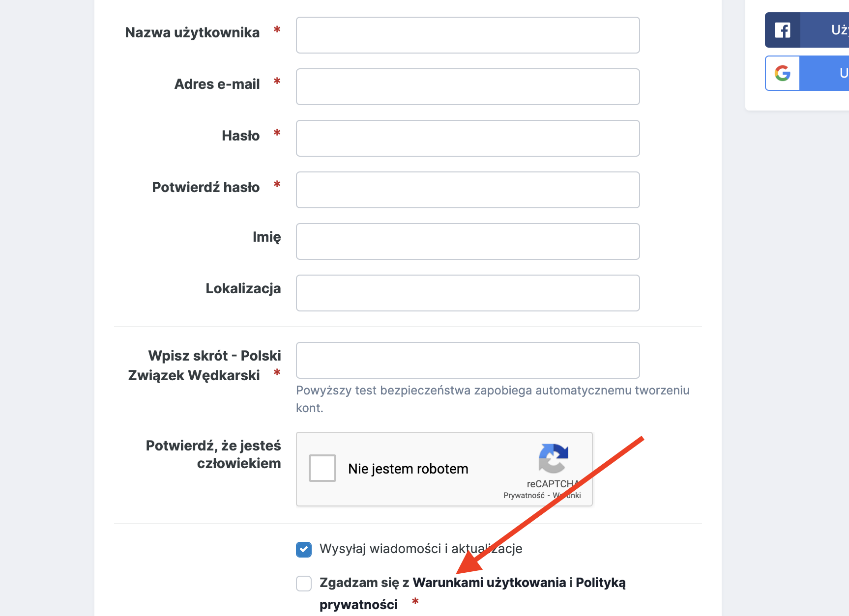The image size is (849, 616).
Task: Sign up using the Google button
Action: [x=823, y=73]
